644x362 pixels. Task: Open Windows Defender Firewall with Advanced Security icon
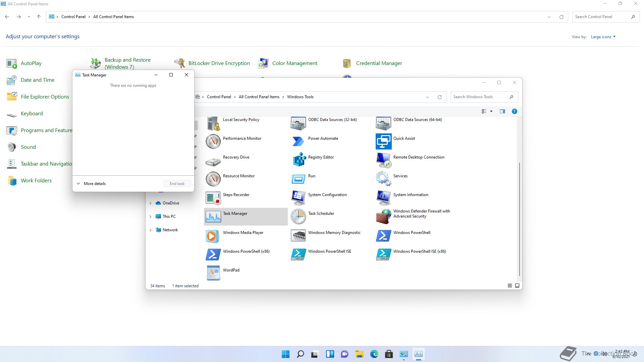click(383, 217)
